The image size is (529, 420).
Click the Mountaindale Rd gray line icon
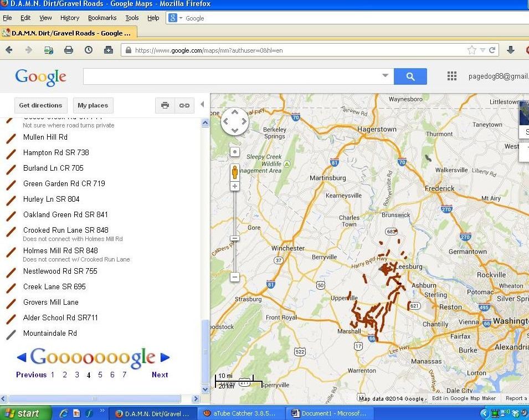point(11,334)
